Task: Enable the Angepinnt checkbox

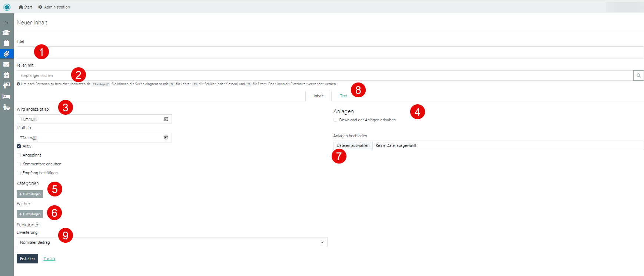Action: pos(19,155)
